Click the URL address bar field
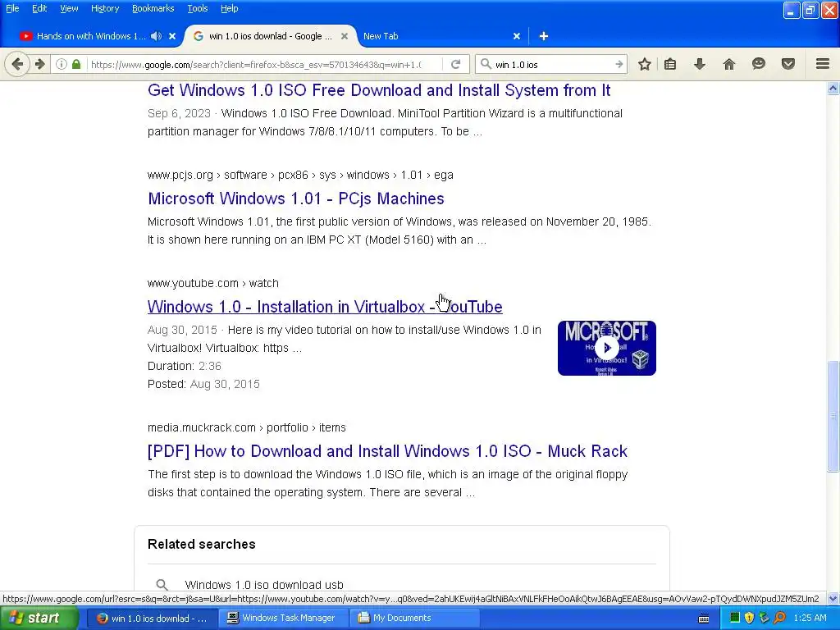This screenshot has height=630, width=840. pyautogui.click(x=257, y=64)
